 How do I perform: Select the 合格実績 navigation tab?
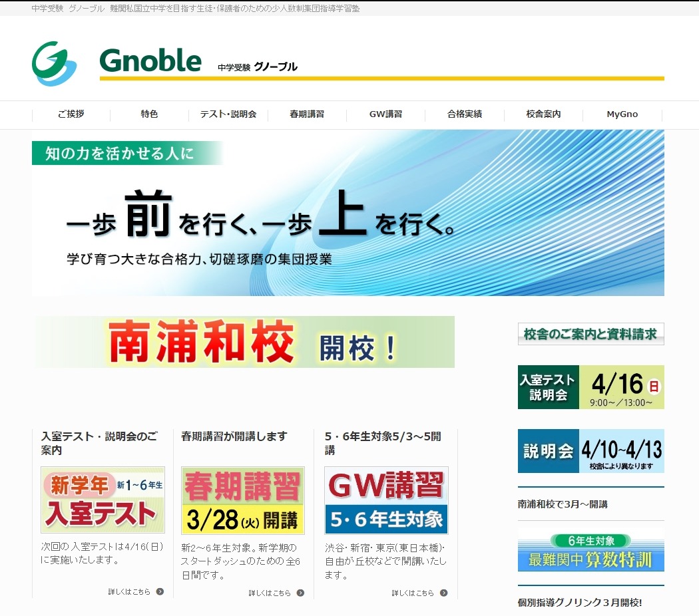(x=464, y=114)
